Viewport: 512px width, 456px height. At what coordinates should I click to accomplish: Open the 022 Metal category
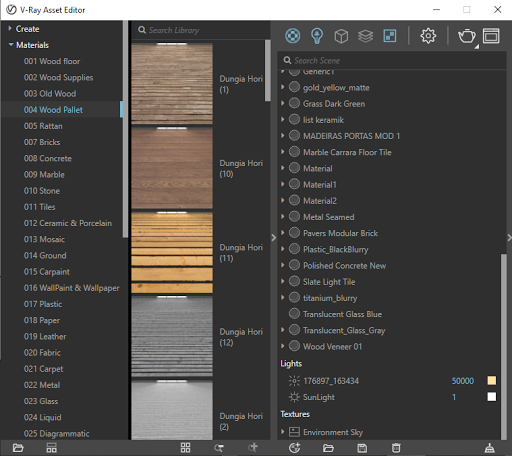click(x=42, y=385)
